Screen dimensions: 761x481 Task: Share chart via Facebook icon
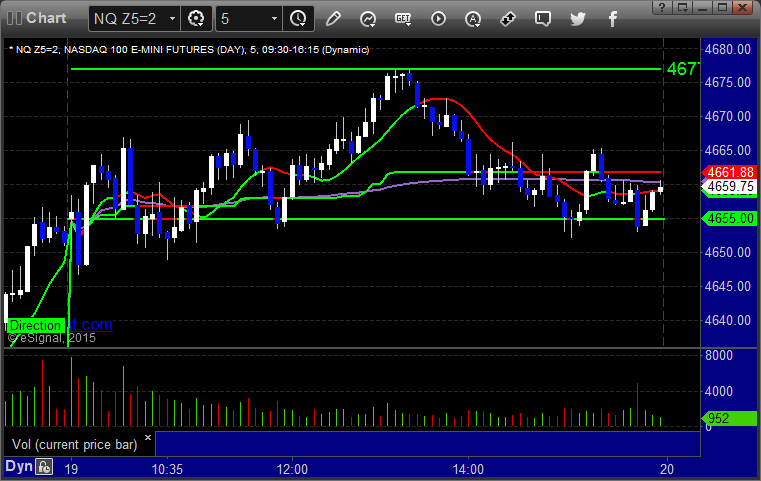(612, 19)
